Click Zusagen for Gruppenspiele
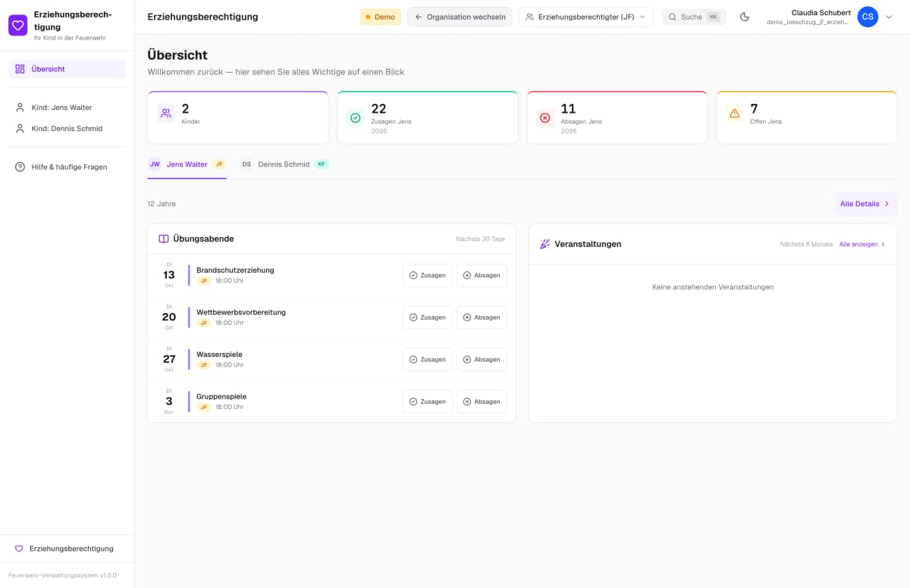 pos(428,402)
